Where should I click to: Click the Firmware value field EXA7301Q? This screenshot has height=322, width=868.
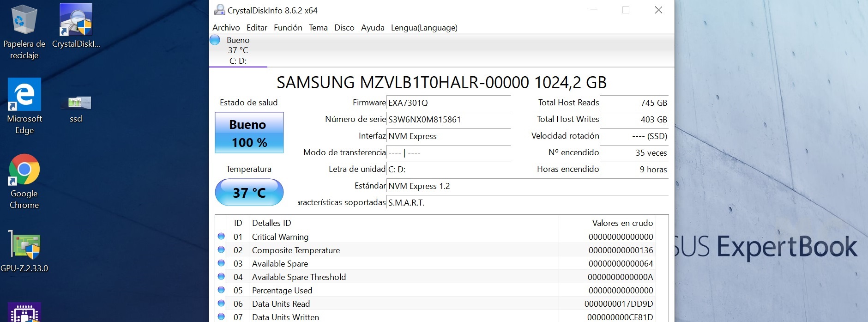[448, 103]
